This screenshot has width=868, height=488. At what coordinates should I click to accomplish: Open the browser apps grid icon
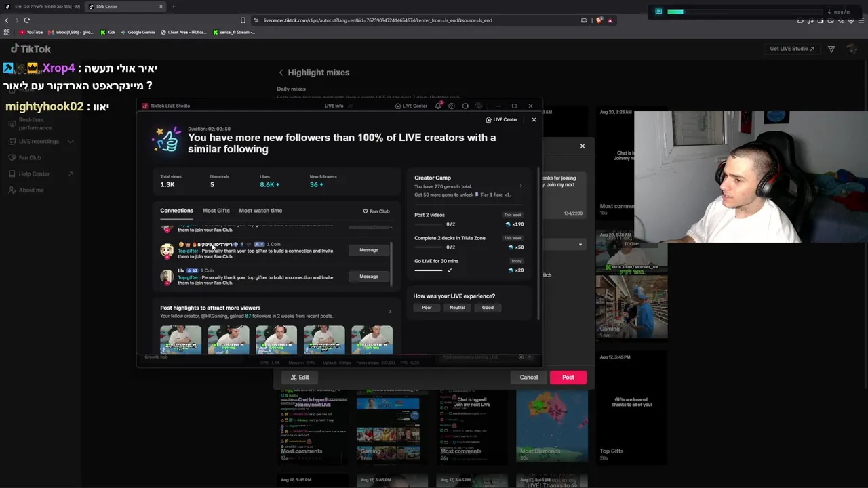[x=7, y=32]
